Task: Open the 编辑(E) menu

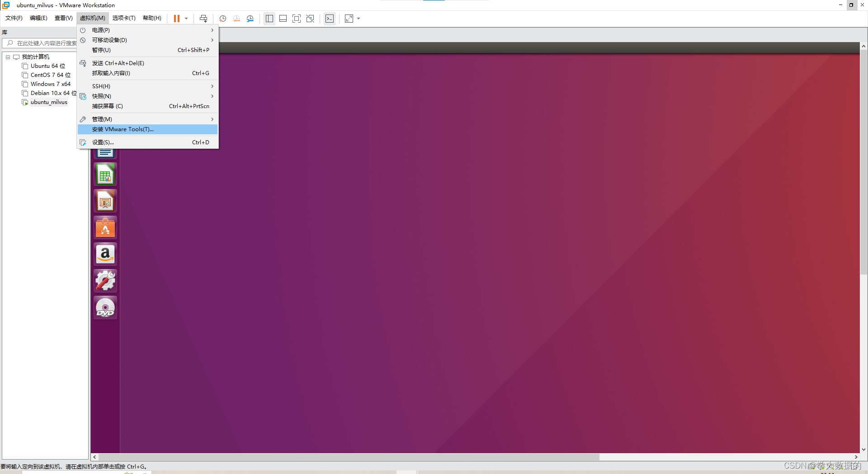Action: pyautogui.click(x=38, y=18)
